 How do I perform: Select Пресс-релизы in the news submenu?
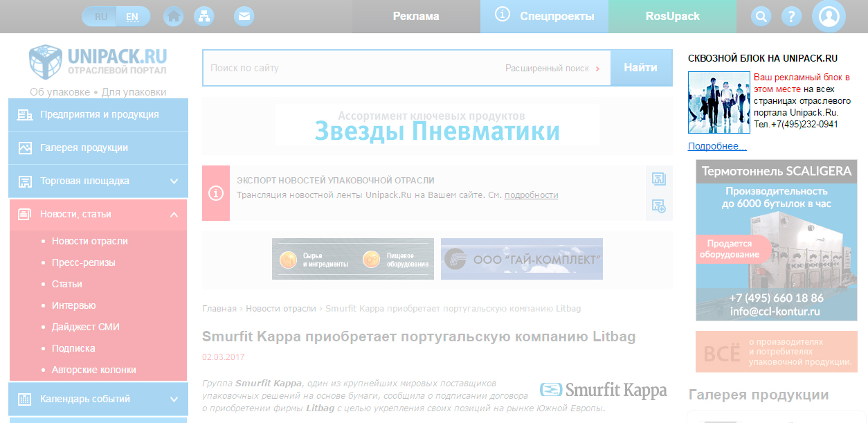click(83, 263)
